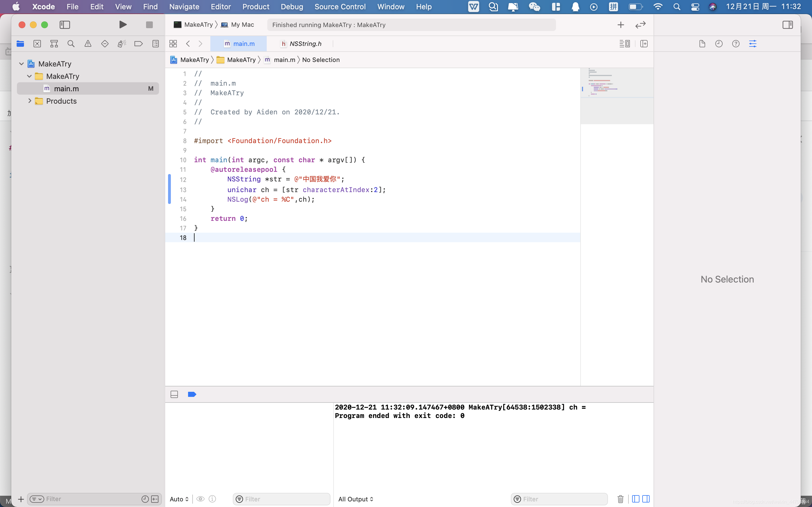Hide the debug area with the panel icon
The image size is (812, 507).
click(174, 394)
